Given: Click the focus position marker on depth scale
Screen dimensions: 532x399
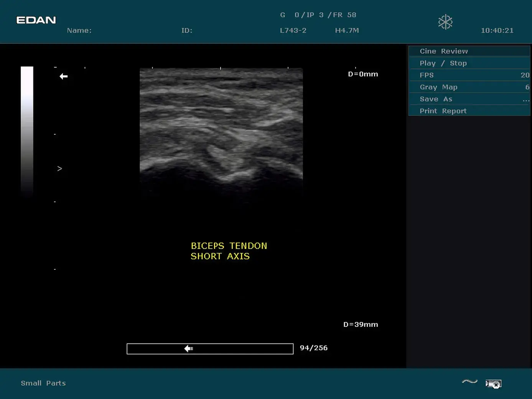Looking at the screenshot, I should click(59, 168).
